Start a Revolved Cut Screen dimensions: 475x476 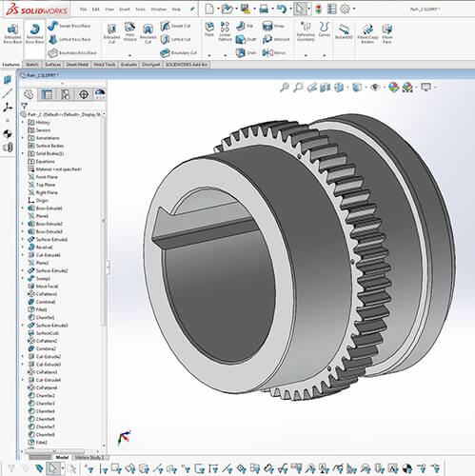pyautogui.click(x=148, y=33)
